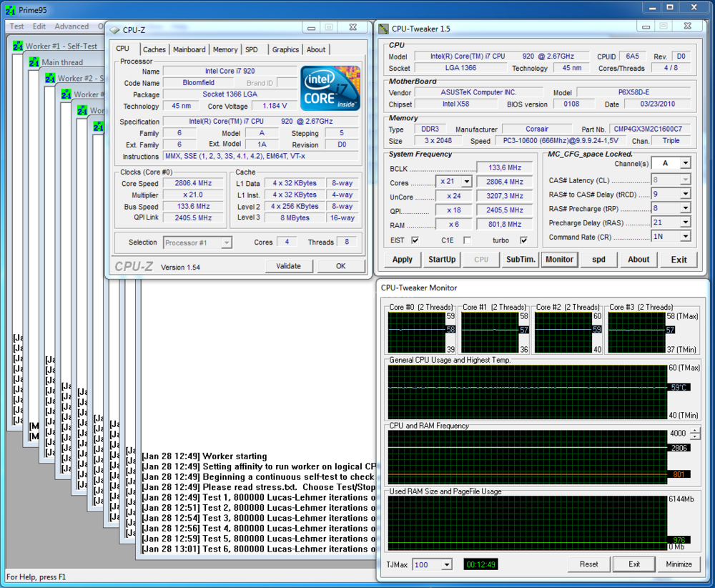Screen dimensions: 715x588
Task: Switch to the Mainboard tab in CPU-Z
Action: click(189, 50)
